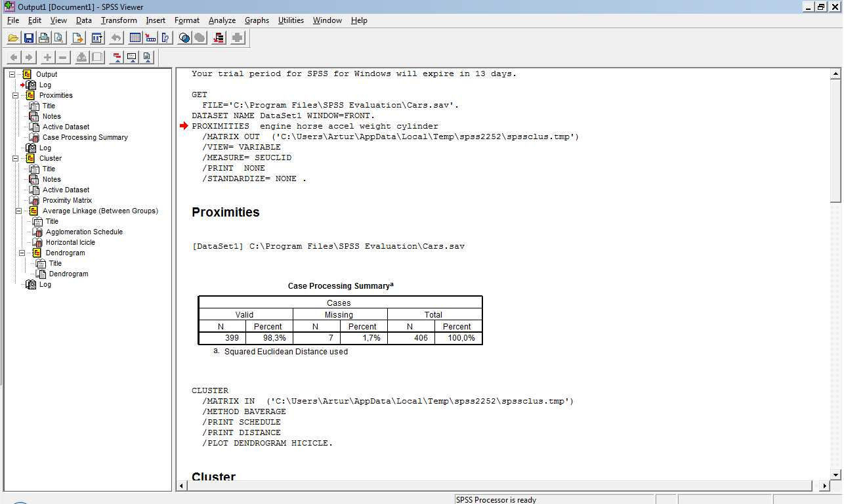This screenshot has height=504, width=844.
Task: Expand outline with the plus toolbar icon
Action: click(x=47, y=58)
